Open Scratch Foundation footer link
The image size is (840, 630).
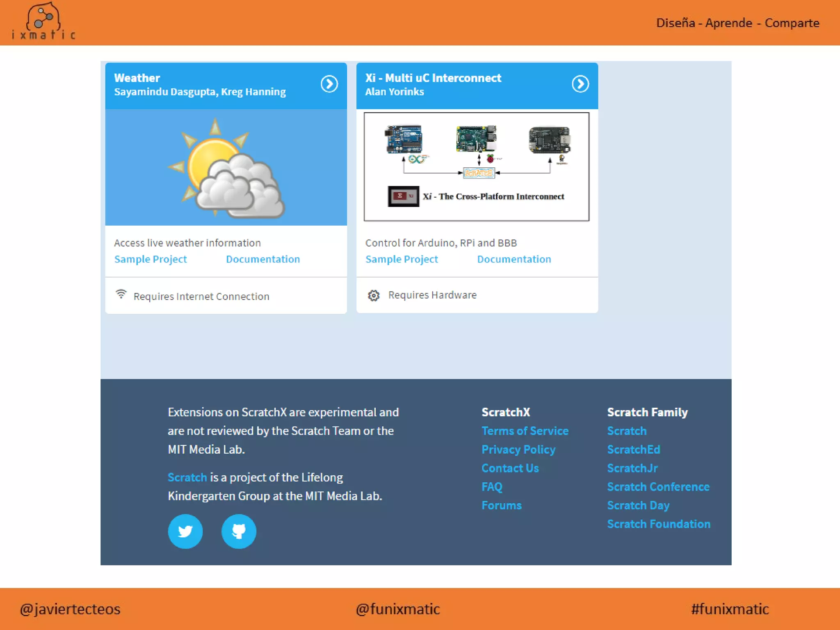(658, 524)
